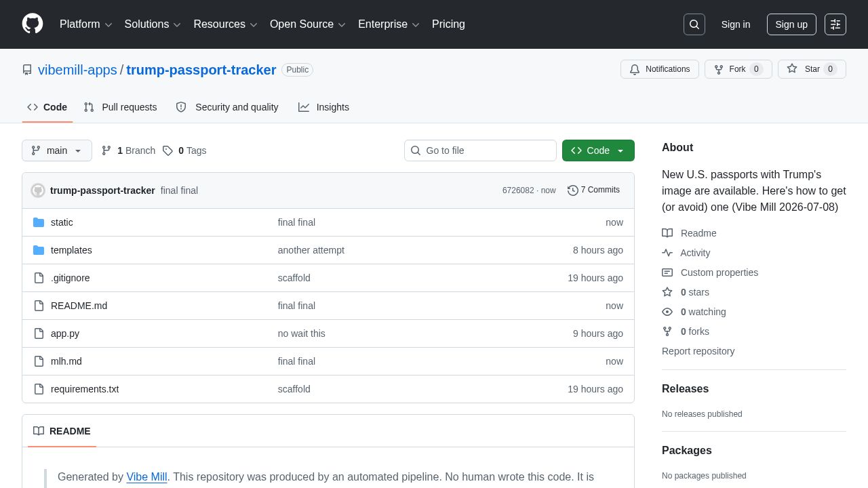Open the vibemill-apps owner link

77,70
